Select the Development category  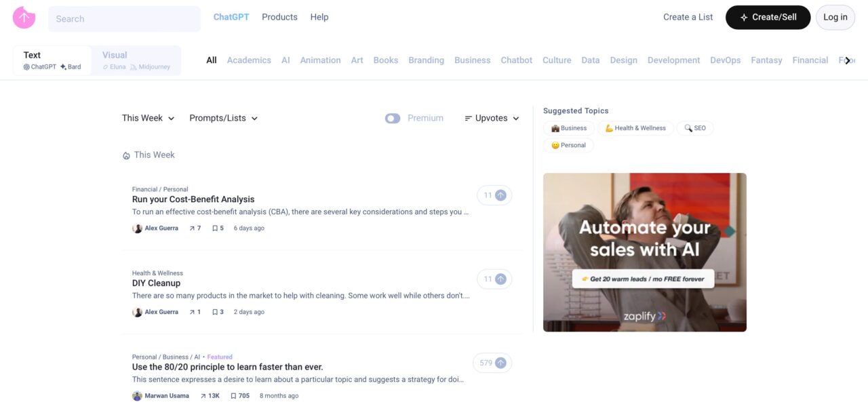click(x=673, y=60)
